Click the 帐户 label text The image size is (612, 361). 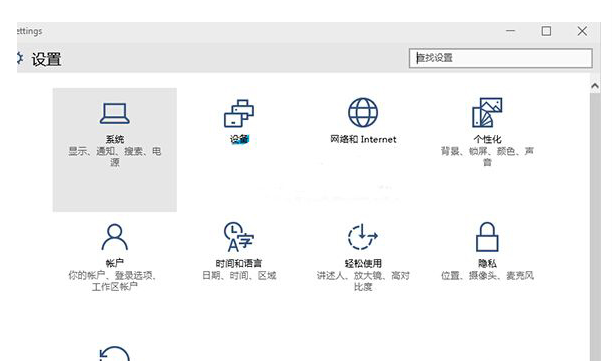tap(115, 263)
